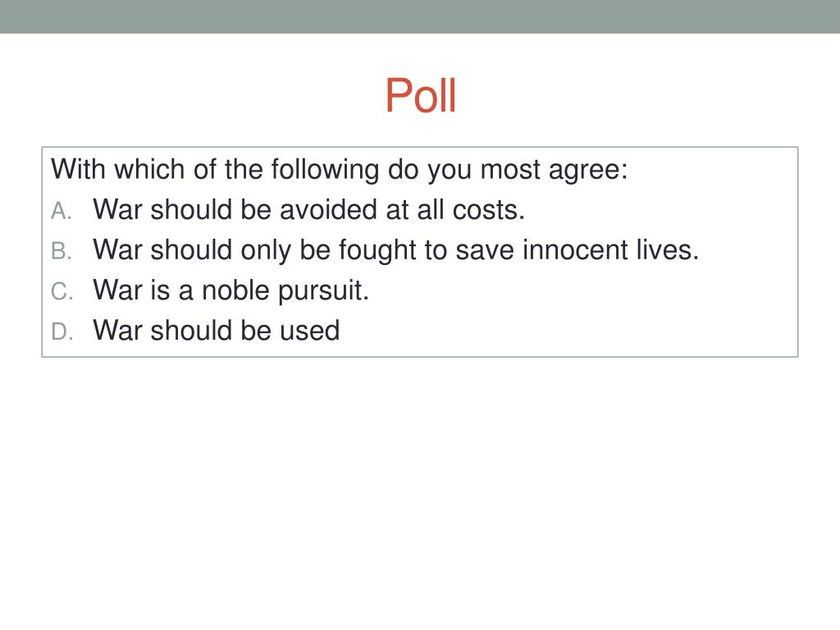Select the "B." list marker
The image size is (840, 630).
[x=62, y=251]
